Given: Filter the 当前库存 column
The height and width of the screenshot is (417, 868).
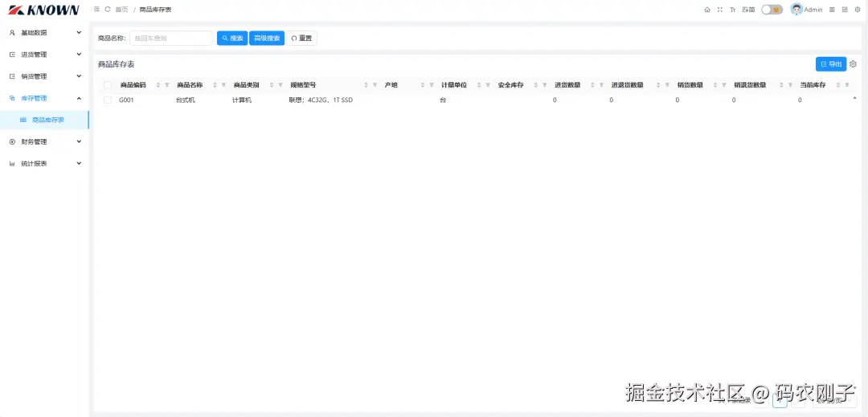Looking at the screenshot, I should tap(847, 85).
